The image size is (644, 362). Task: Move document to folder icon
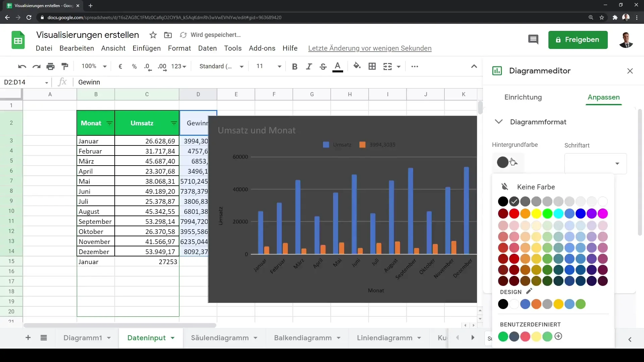coord(168,35)
